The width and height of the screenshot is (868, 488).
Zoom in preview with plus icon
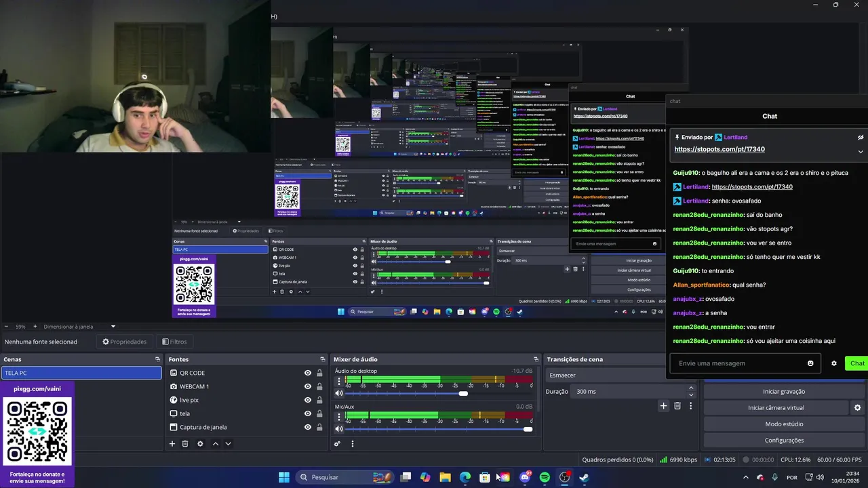37,327
